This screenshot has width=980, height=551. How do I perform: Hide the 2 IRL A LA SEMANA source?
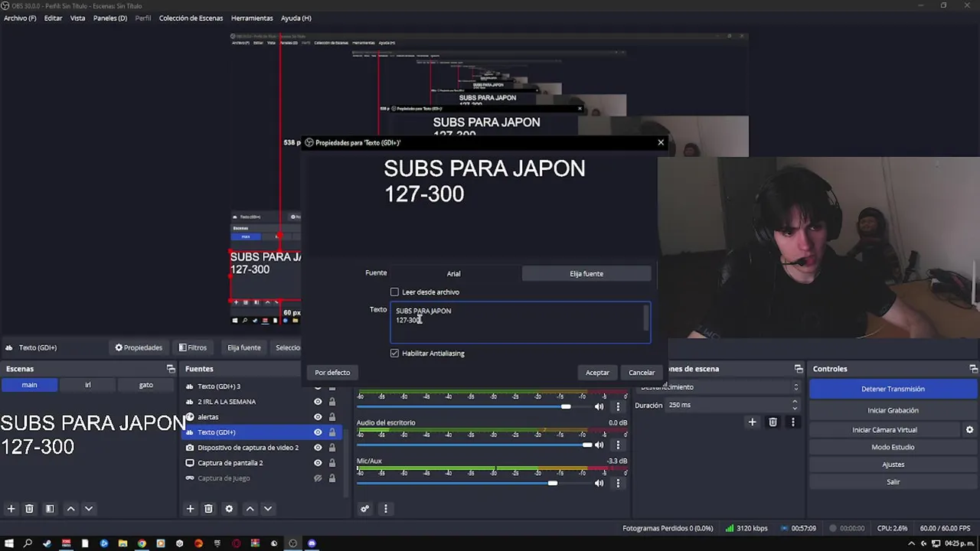[318, 402]
